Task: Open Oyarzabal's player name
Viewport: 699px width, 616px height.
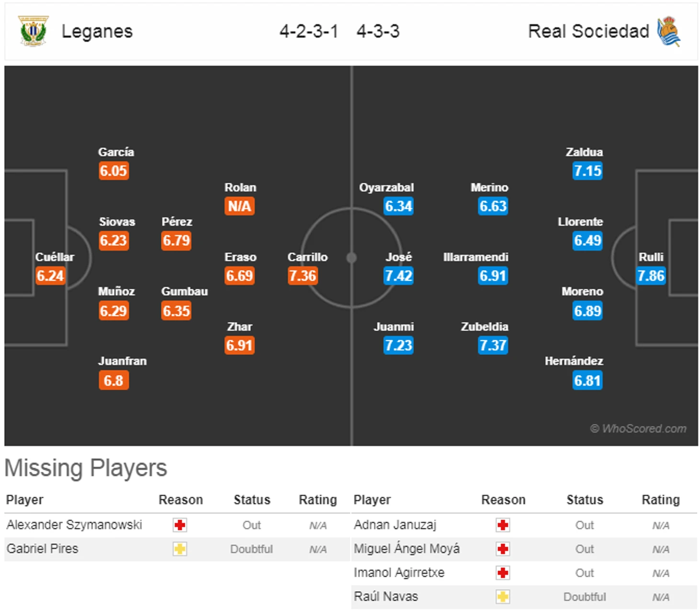Action: pos(386,188)
